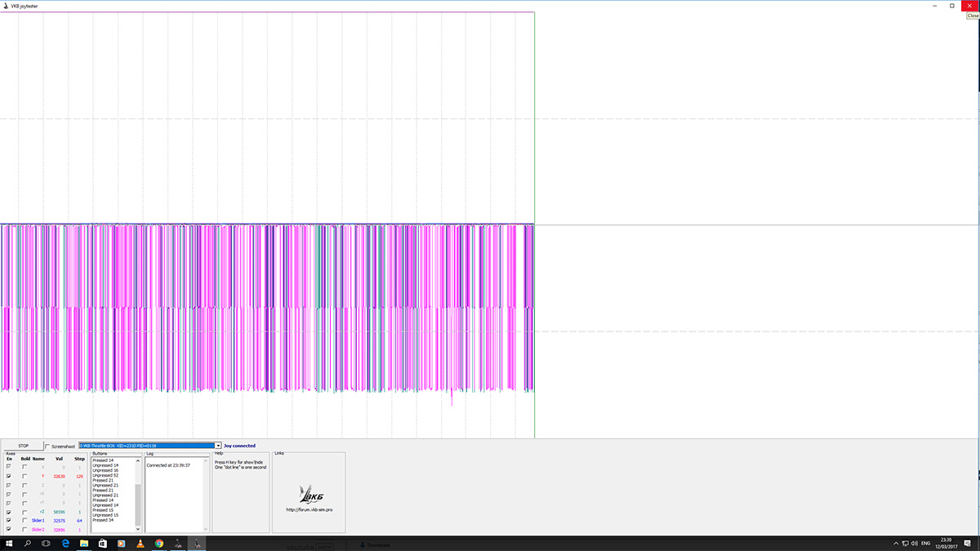Screen dimensions: 980x551
Task: Open Google Chrome from the taskbar
Action: click(159, 543)
